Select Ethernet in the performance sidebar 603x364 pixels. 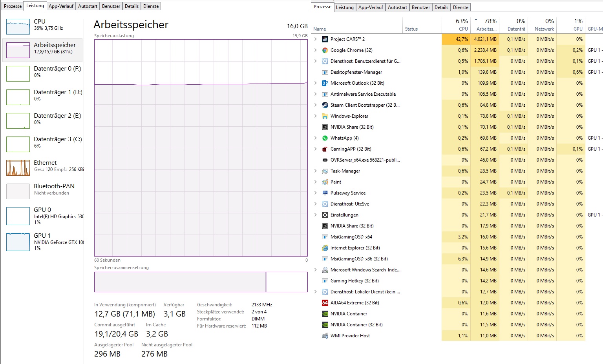coord(43,167)
